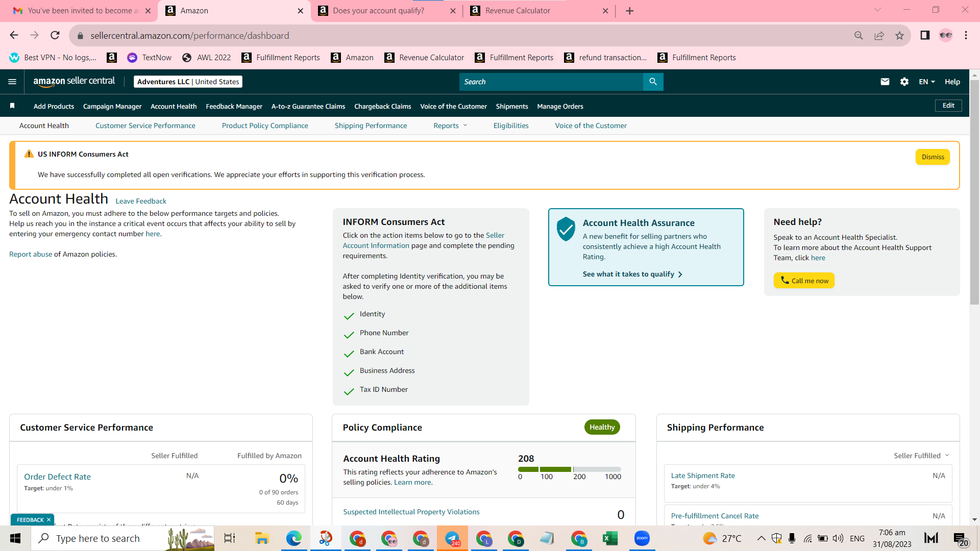Click the Amazon Seller Central logo

(74, 82)
